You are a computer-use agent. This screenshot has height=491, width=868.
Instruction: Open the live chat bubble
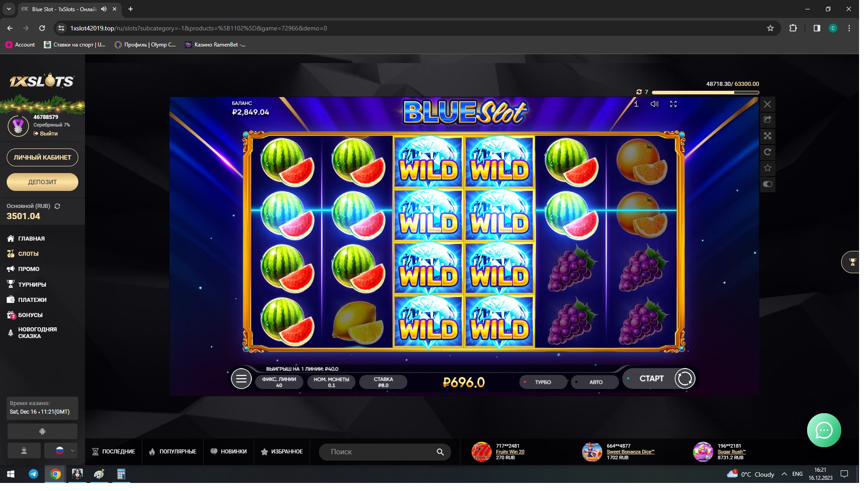coord(824,430)
